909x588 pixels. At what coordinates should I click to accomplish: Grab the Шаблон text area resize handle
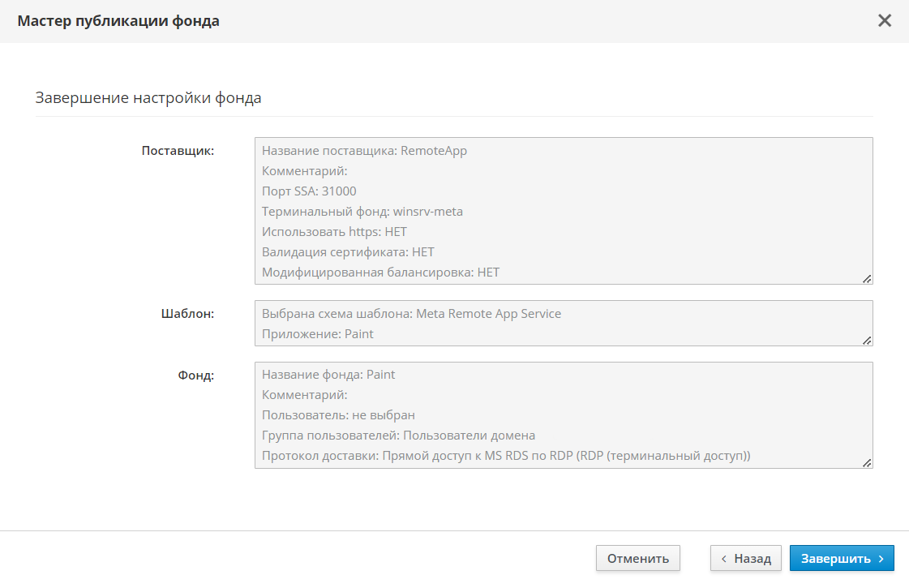pos(867,340)
